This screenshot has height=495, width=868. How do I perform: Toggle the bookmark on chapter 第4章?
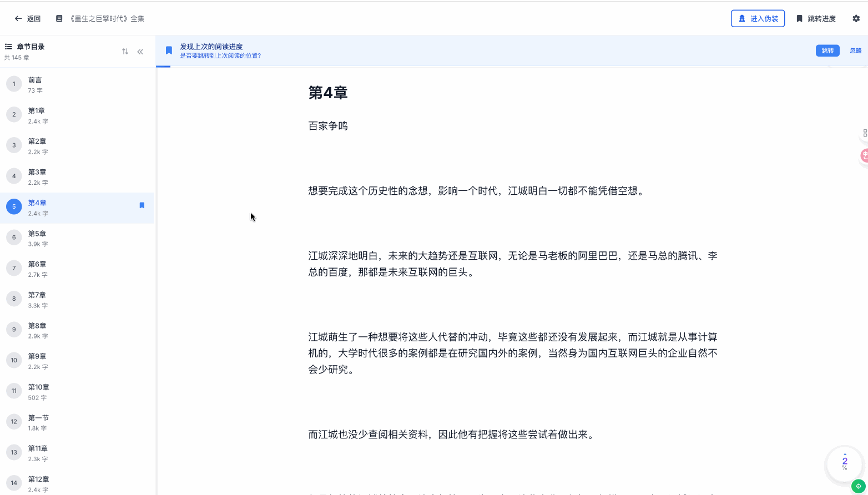(x=142, y=205)
